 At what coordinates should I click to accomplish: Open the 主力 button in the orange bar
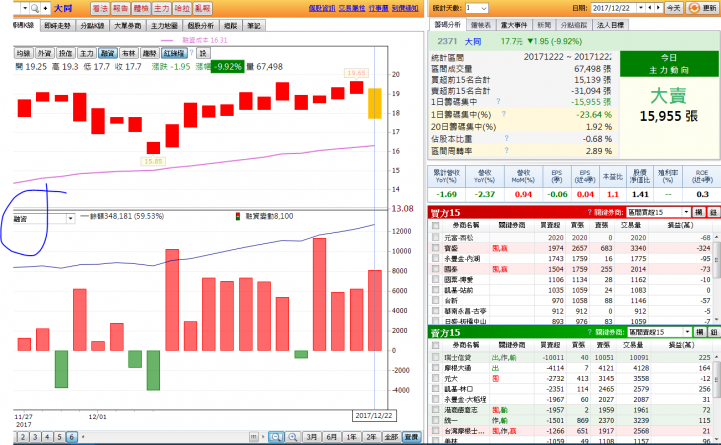click(162, 8)
